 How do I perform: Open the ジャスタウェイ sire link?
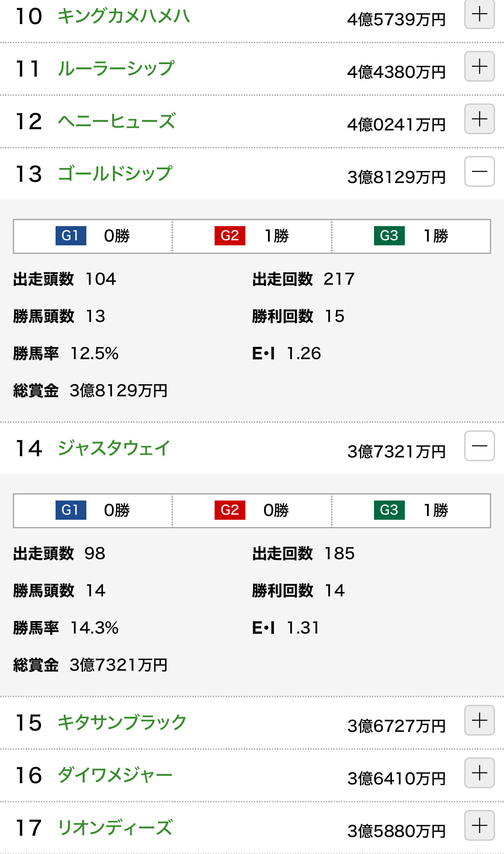click(114, 448)
